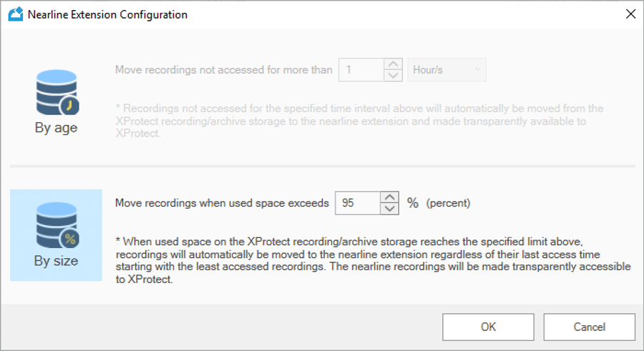644x351 pixels.
Task: Click the 'By age' label text
Action: pos(57,128)
